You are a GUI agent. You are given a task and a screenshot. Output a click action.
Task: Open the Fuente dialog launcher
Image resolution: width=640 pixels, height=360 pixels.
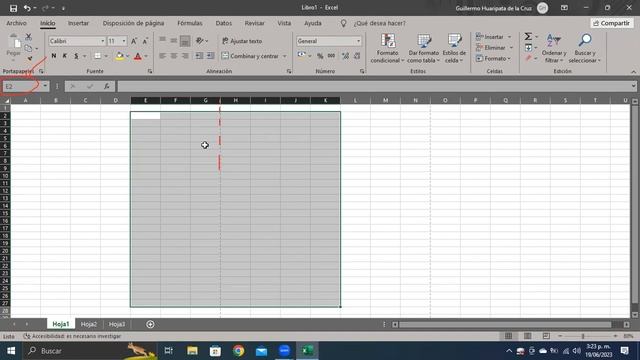[x=150, y=71]
